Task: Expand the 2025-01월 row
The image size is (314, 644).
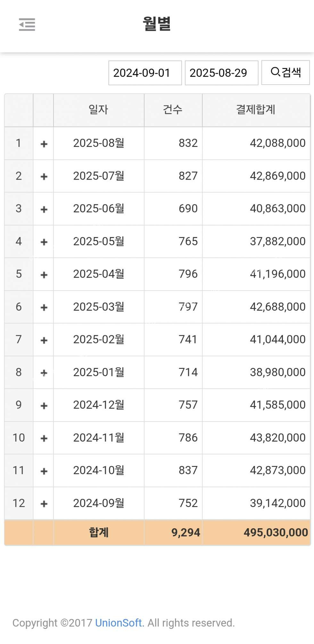Action: click(x=44, y=373)
